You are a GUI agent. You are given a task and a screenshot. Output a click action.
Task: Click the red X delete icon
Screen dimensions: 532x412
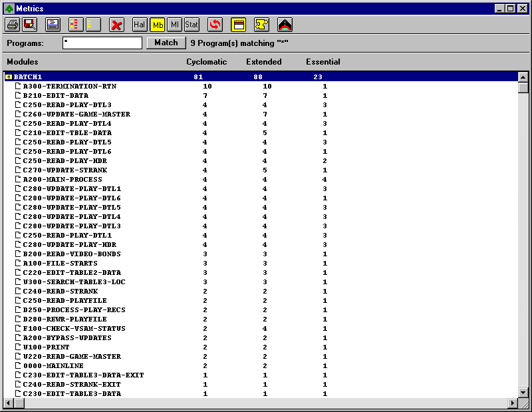click(116, 25)
